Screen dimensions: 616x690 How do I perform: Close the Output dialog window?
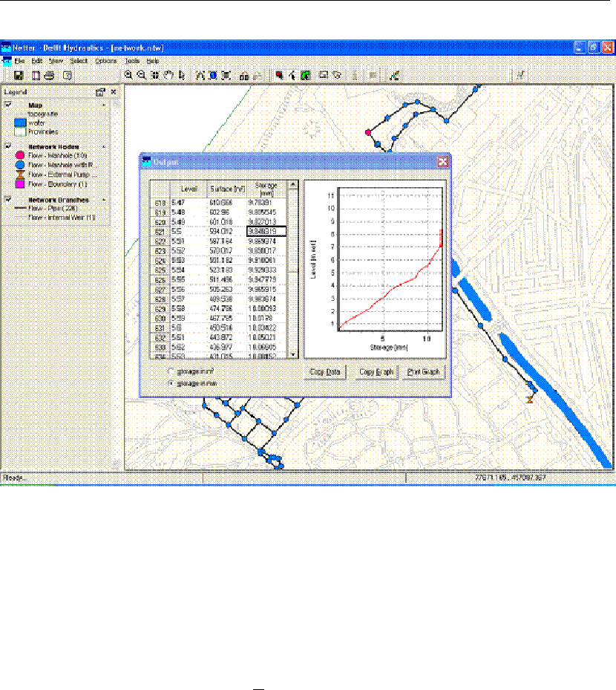[x=443, y=162]
